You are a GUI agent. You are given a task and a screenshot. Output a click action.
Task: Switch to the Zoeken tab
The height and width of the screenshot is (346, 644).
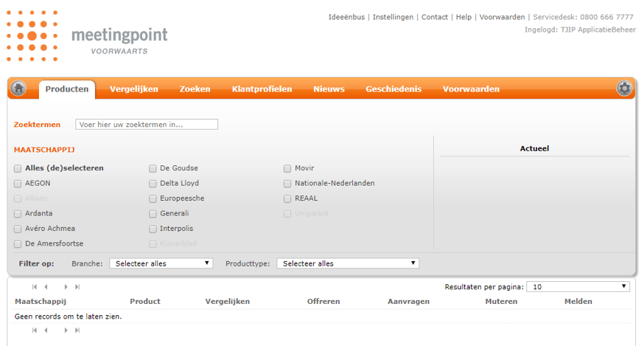(195, 89)
